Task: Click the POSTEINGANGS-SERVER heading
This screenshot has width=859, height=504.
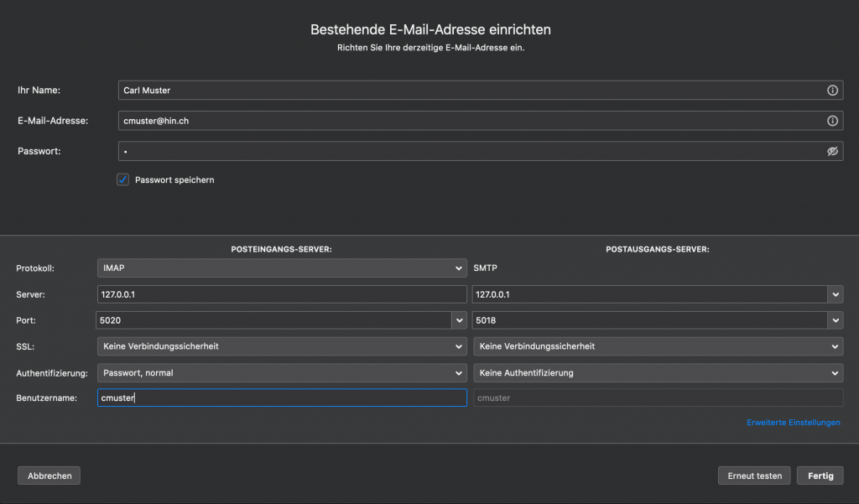Action: [x=281, y=249]
